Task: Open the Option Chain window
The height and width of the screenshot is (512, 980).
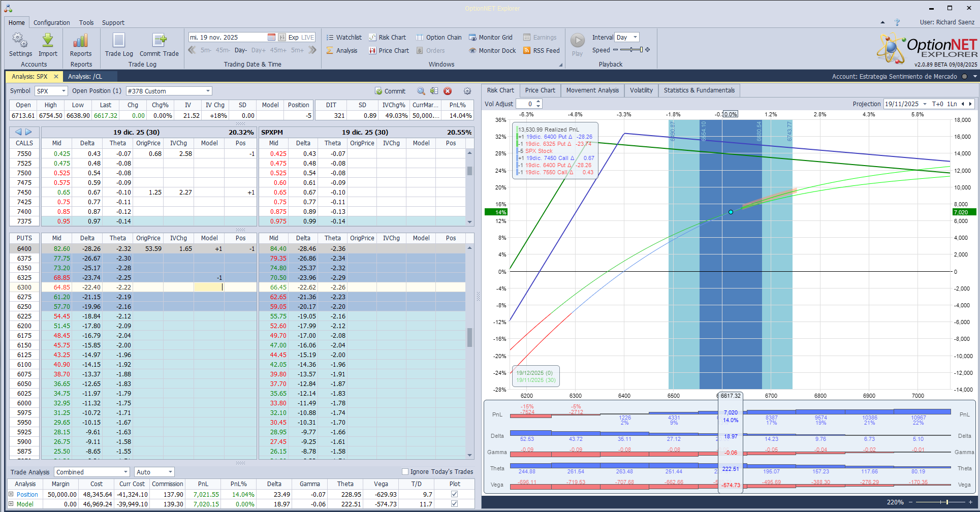Action: click(439, 37)
